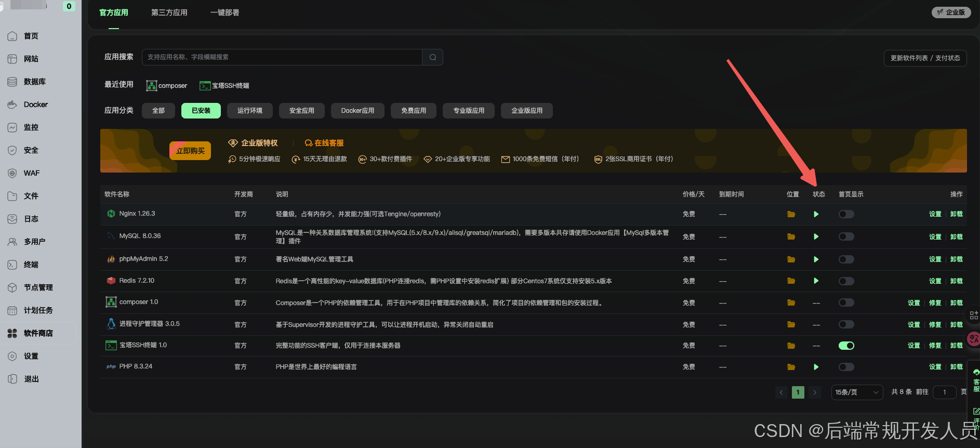Viewport: 980px width, 448px height.
Task: Click Redis status play icon
Action: 816,281
